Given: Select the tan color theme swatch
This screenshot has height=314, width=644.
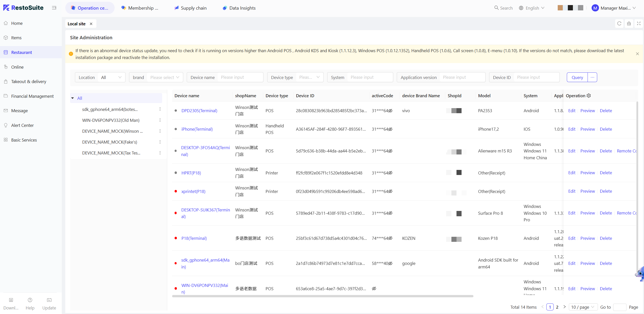Looking at the screenshot, I should (560, 8).
